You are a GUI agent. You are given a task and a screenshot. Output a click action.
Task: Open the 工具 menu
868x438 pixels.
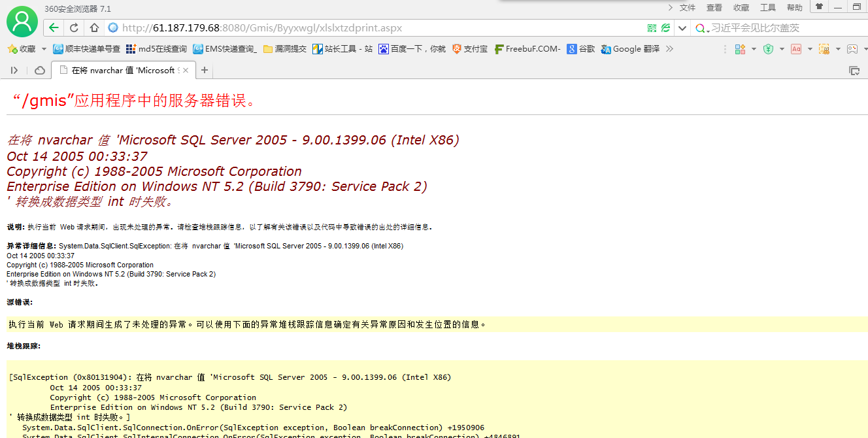(x=768, y=8)
